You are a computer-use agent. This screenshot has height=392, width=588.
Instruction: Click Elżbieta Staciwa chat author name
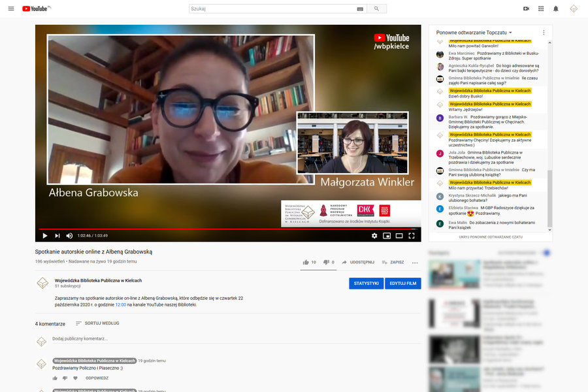pyautogui.click(x=463, y=208)
